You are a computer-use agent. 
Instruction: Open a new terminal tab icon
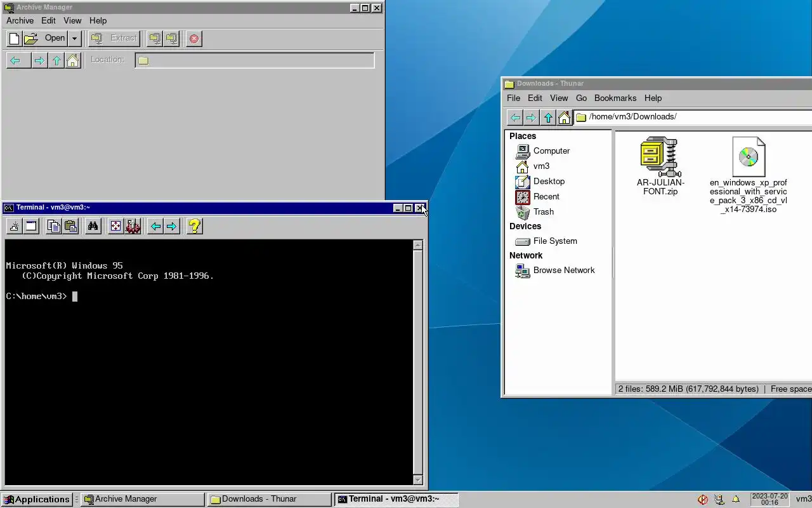pyautogui.click(x=15, y=226)
